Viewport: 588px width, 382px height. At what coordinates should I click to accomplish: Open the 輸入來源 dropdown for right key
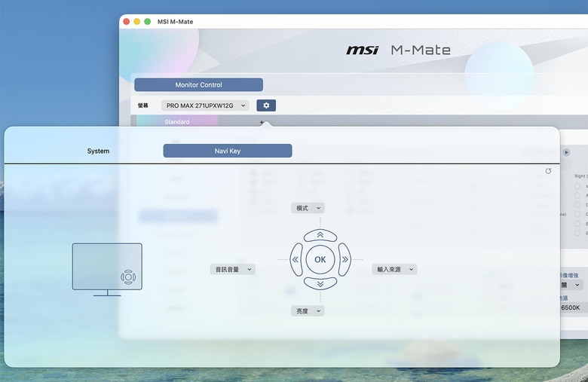pyautogui.click(x=394, y=269)
